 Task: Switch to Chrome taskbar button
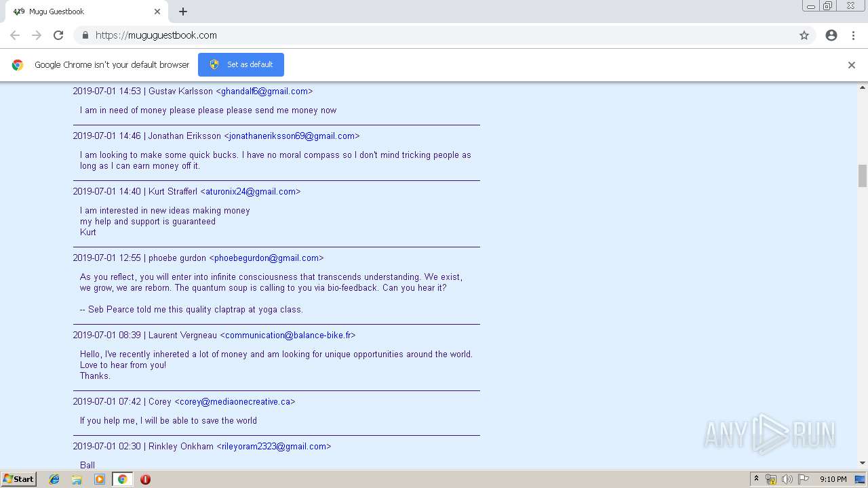122,479
